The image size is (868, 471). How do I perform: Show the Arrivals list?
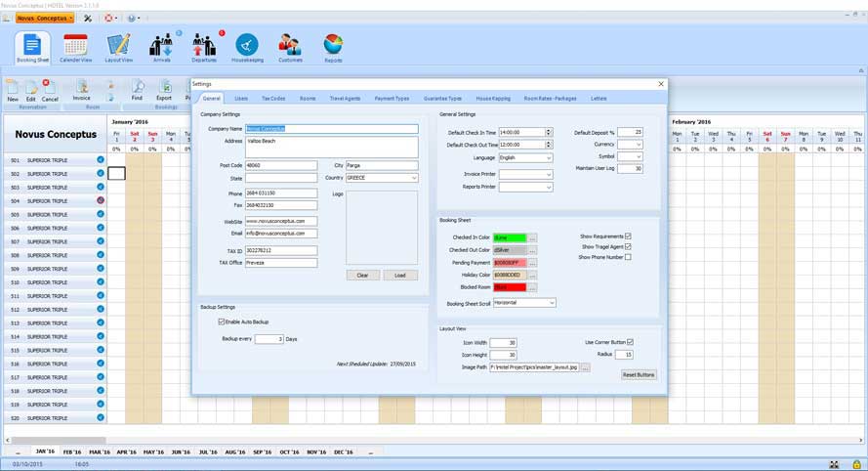161,48
